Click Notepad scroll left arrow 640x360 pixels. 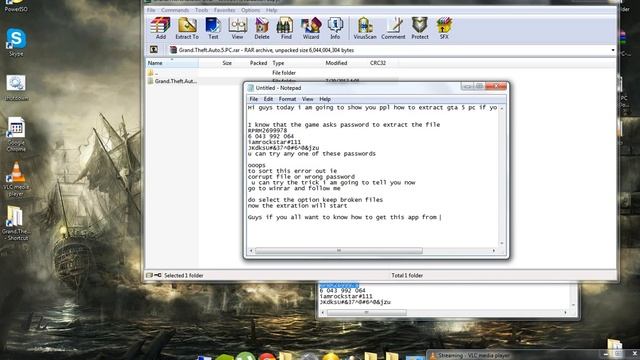tap(251, 251)
